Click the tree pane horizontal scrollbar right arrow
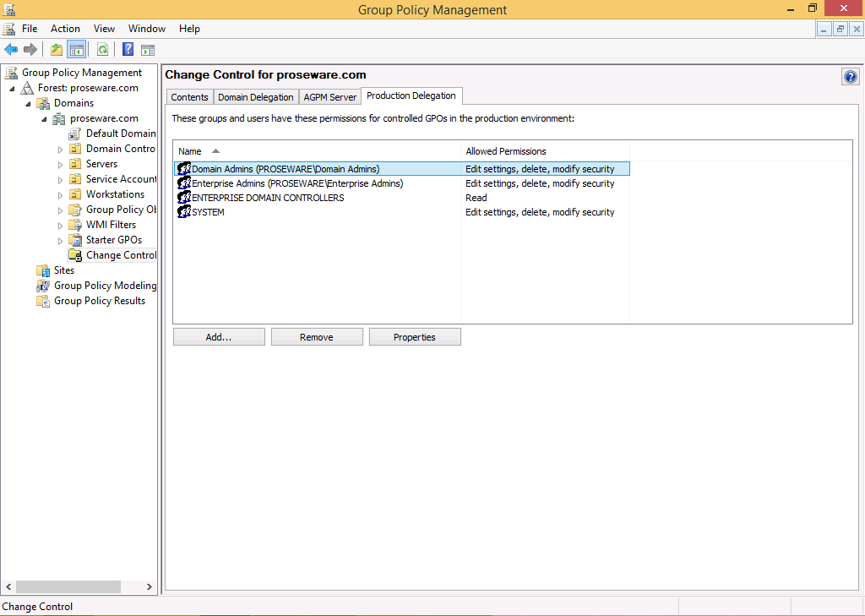865x616 pixels. click(150, 586)
